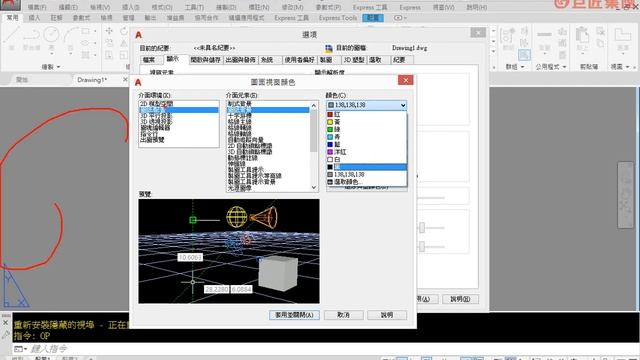Select the Rotate tool in the ribbon
Viewport: 640px width, 360px height.
click(124, 31)
